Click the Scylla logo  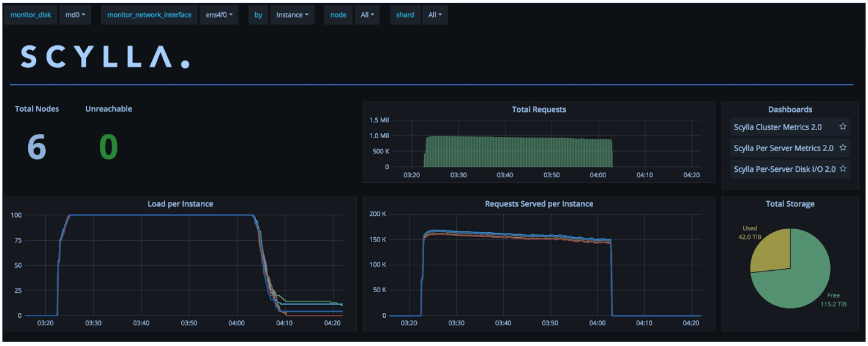105,56
